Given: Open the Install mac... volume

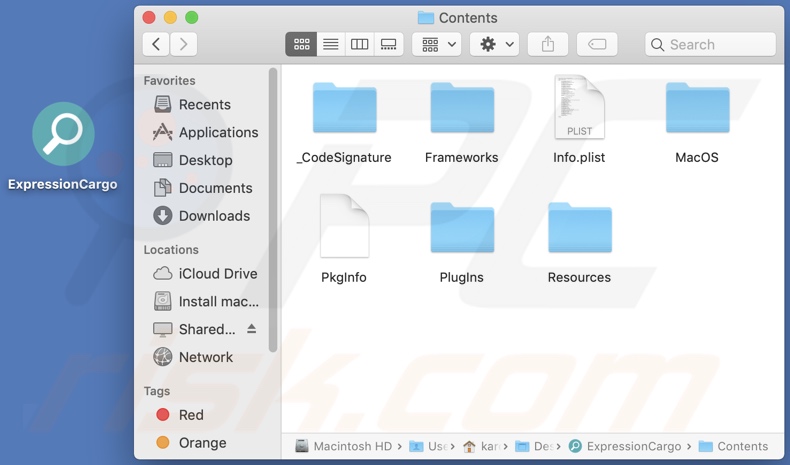Looking at the screenshot, I should pyautogui.click(x=204, y=301).
